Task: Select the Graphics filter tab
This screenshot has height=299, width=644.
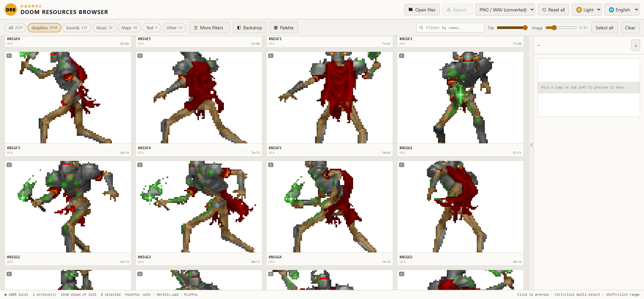Action: pos(44,28)
